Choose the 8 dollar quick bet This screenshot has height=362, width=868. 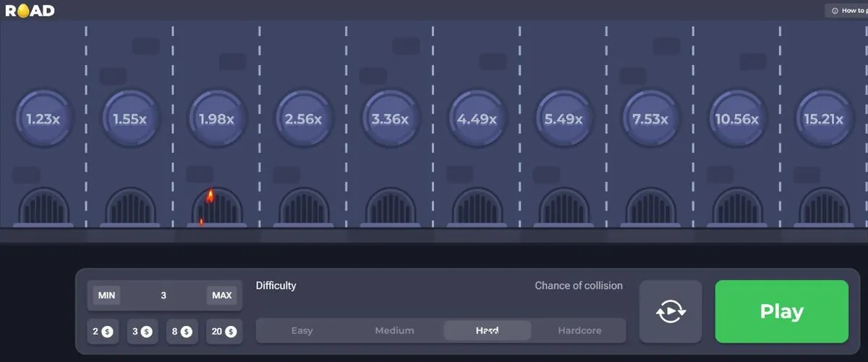[182, 332]
